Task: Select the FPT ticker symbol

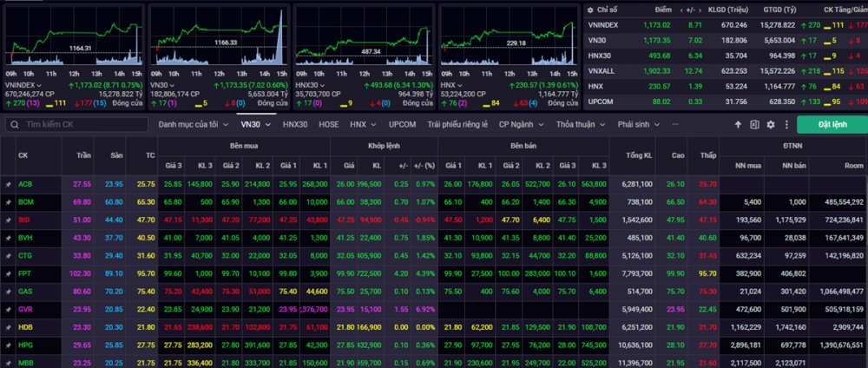Action: [24, 273]
